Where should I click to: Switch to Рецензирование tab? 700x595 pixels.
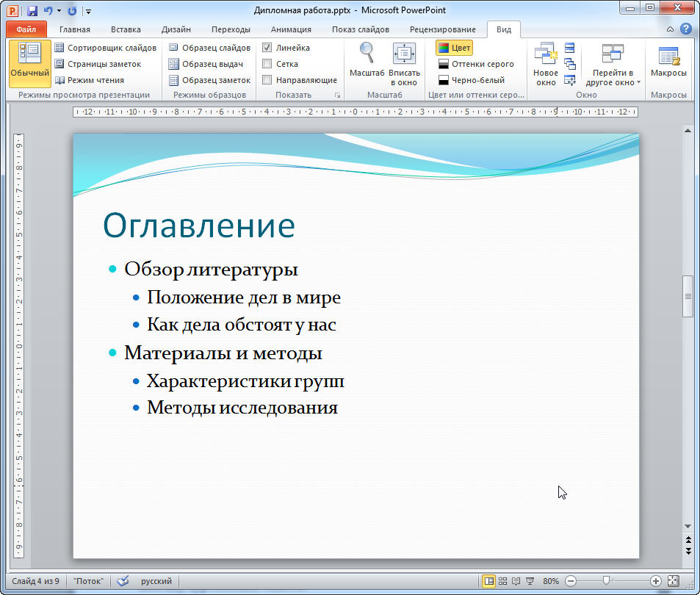[x=442, y=29]
